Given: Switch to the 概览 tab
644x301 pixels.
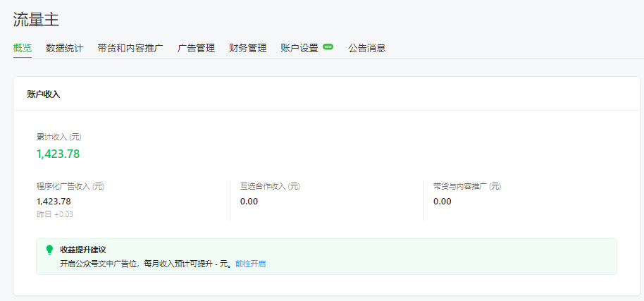Looking at the screenshot, I should [23, 48].
